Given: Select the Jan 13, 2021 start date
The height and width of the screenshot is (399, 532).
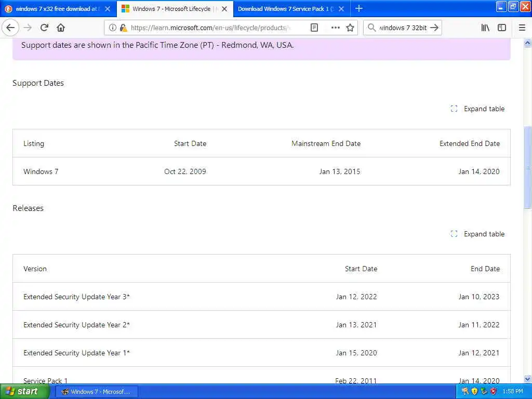Looking at the screenshot, I should (x=356, y=325).
